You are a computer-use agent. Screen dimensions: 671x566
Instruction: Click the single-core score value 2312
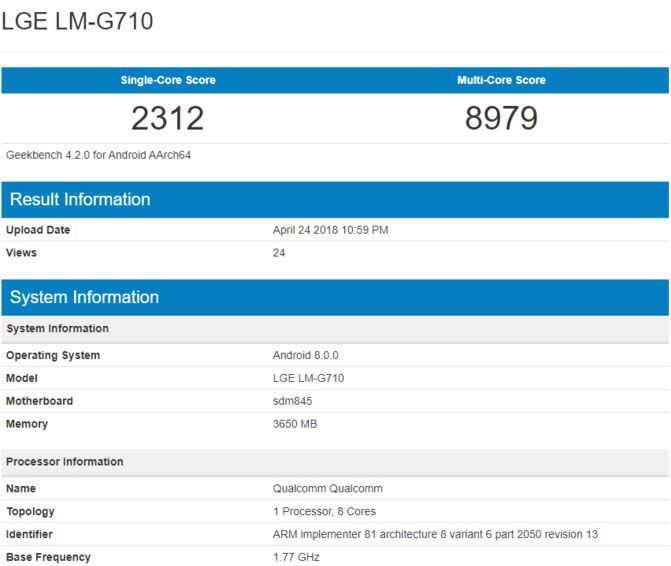[168, 118]
